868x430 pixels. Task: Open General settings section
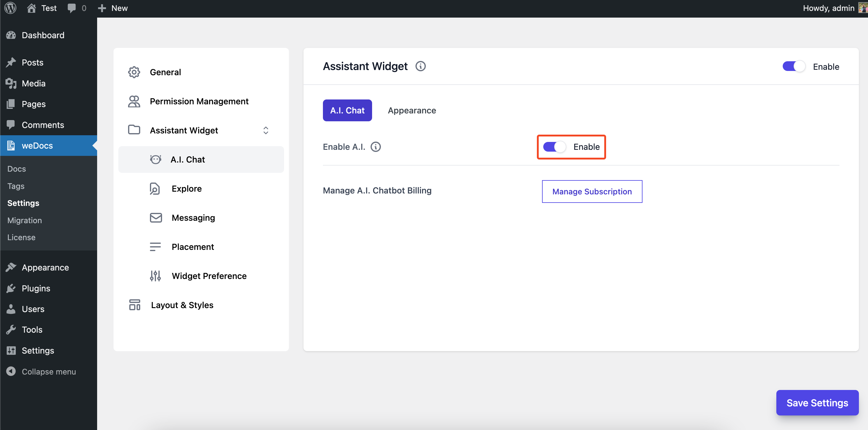[x=201, y=72]
